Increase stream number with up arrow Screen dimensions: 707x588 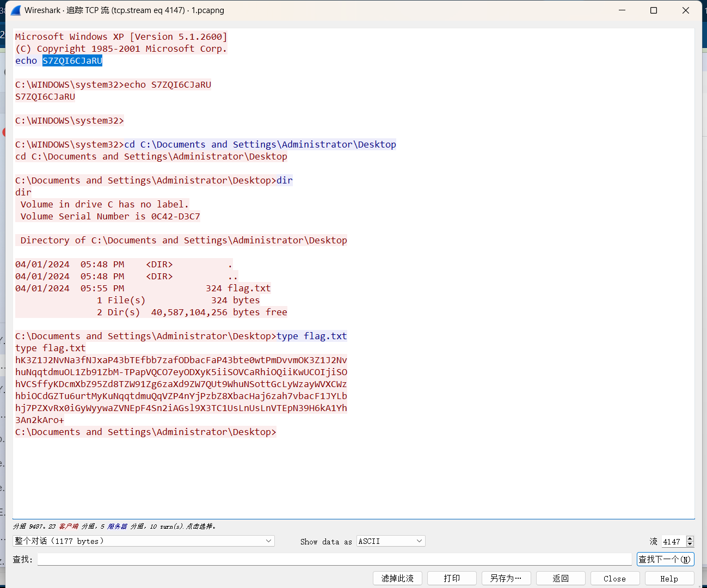click(690, 538)
